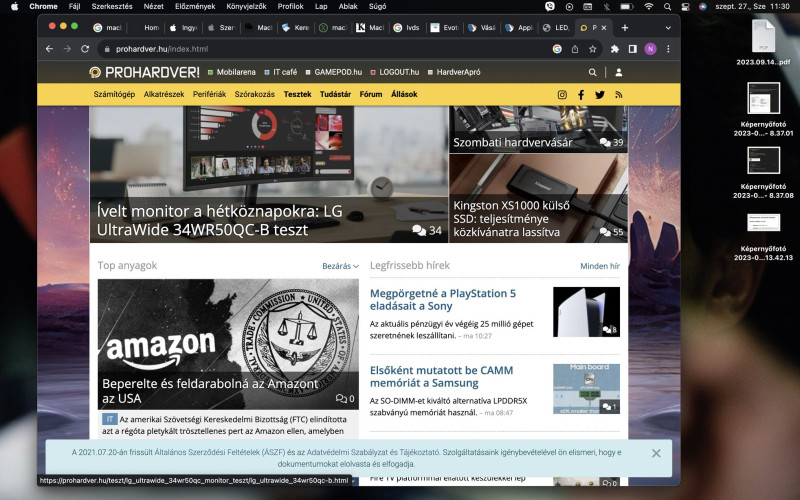Open the RSS feed icon

coord(618,94)
